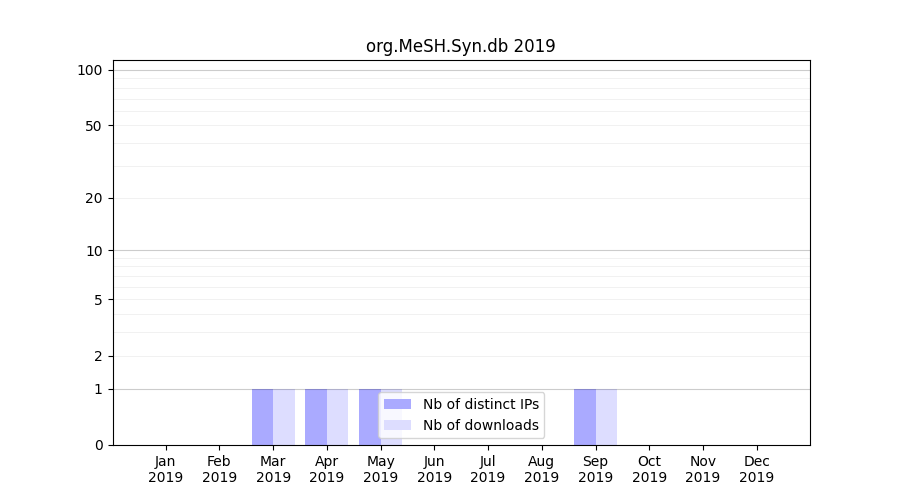Select the April downloads bar
Image resolution: width=900 pixels, height=500 pixels.
coord(338,417)
